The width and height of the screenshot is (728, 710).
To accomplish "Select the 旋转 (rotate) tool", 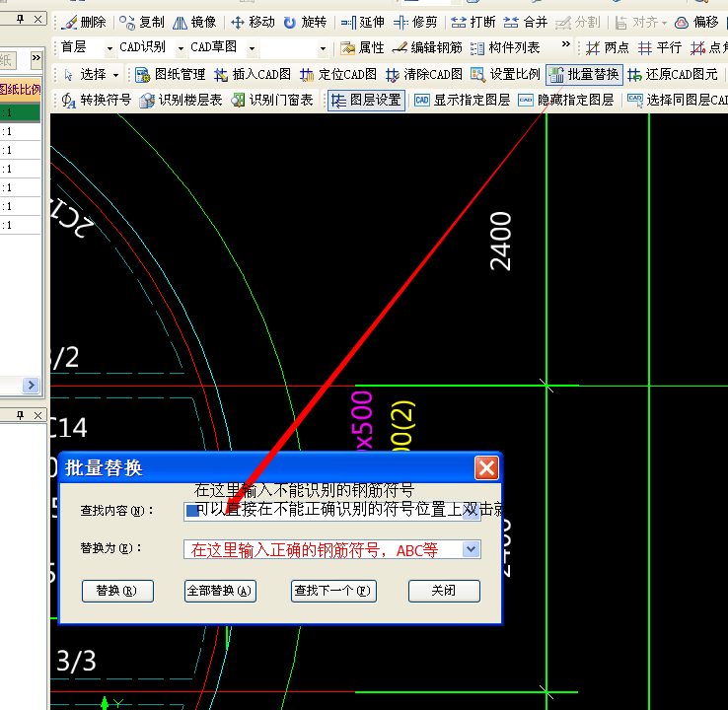I will coord(305,22).
